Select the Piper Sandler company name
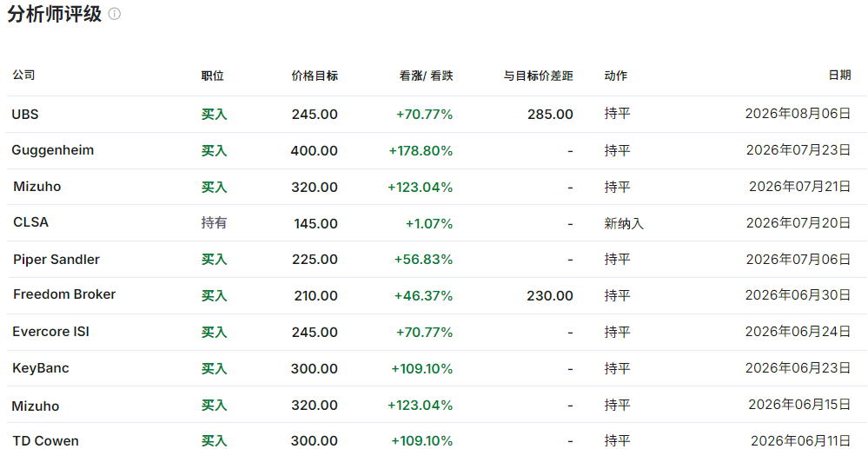Viewport: 868px width, 449px height. click(56, 259)
